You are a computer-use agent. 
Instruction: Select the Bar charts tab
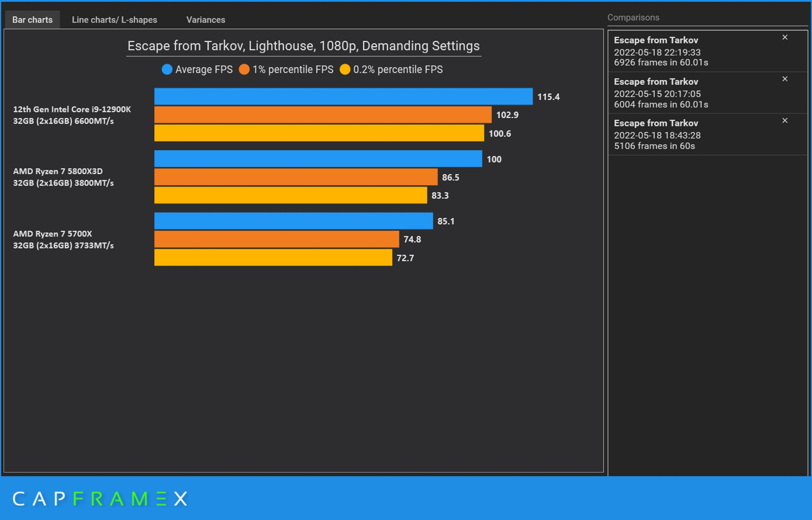point(32,20)
